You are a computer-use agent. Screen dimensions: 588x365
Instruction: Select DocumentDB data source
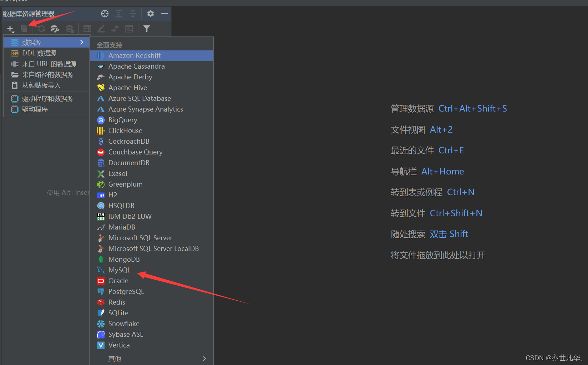[152, 163]
